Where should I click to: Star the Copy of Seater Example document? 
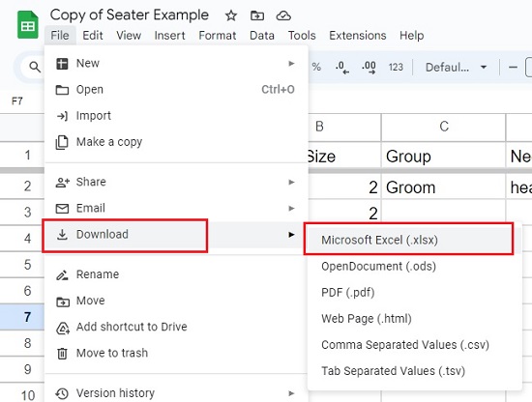coord(231,15)
